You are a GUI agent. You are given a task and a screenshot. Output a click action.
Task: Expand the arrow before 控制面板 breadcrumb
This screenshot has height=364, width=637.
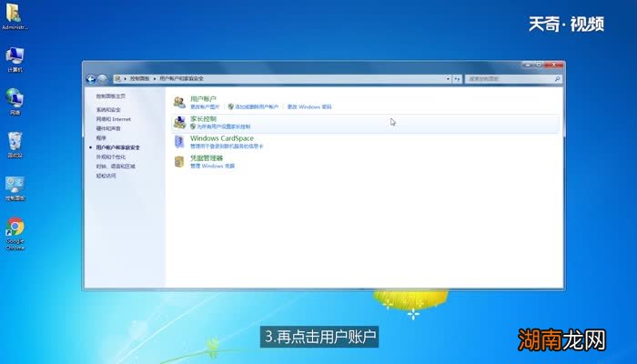click(126, 78)
